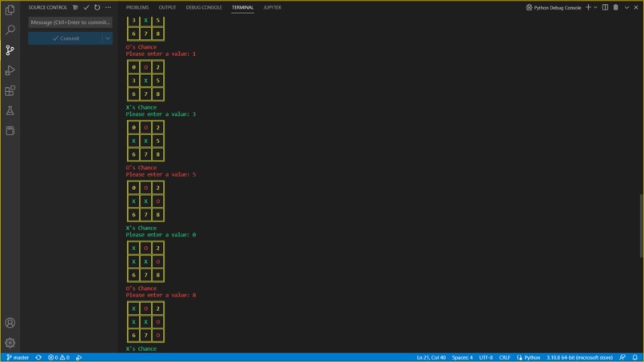Select encoding UTF-8 in status bar
The width and height of the screenshot is (644, 362).
486,357
